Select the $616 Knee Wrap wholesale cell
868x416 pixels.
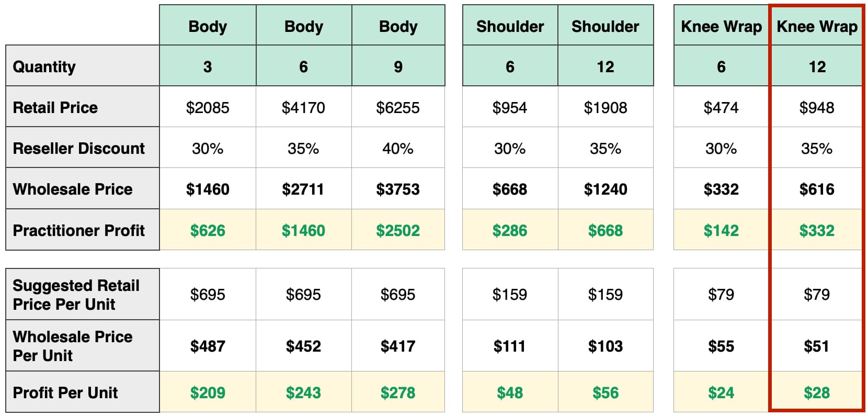pos(817,188)
